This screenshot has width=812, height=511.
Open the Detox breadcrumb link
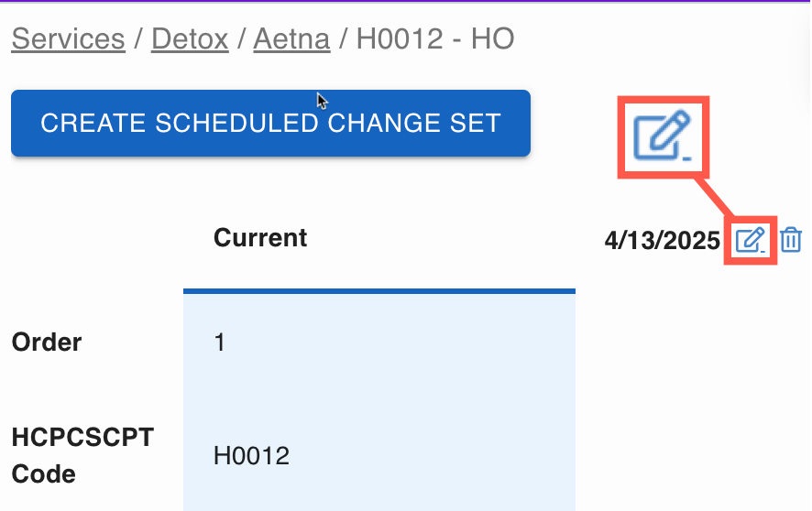point(190,39)
